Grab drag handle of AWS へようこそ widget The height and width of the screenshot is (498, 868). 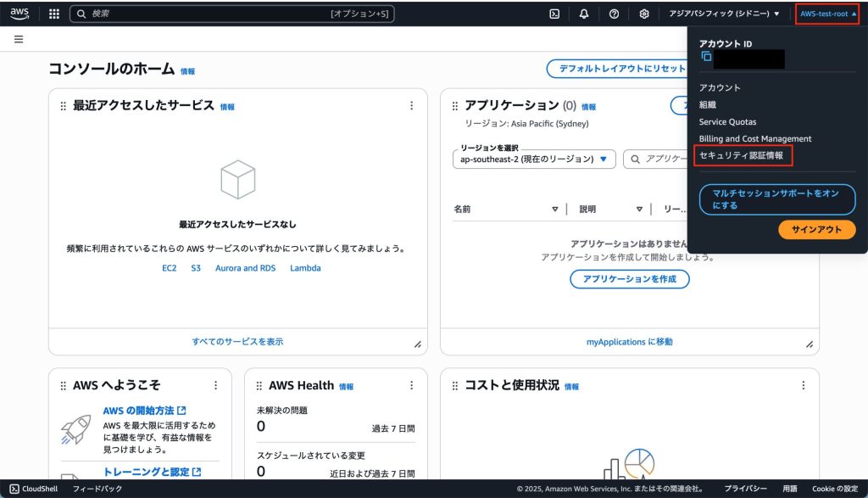click(63, 385)
